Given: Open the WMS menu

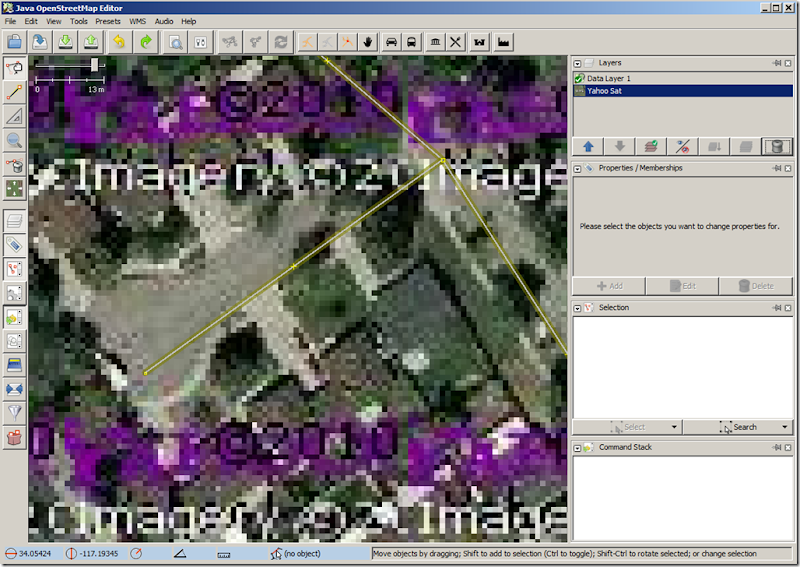Looking at the screenshot, I should (x=137, y=21).
